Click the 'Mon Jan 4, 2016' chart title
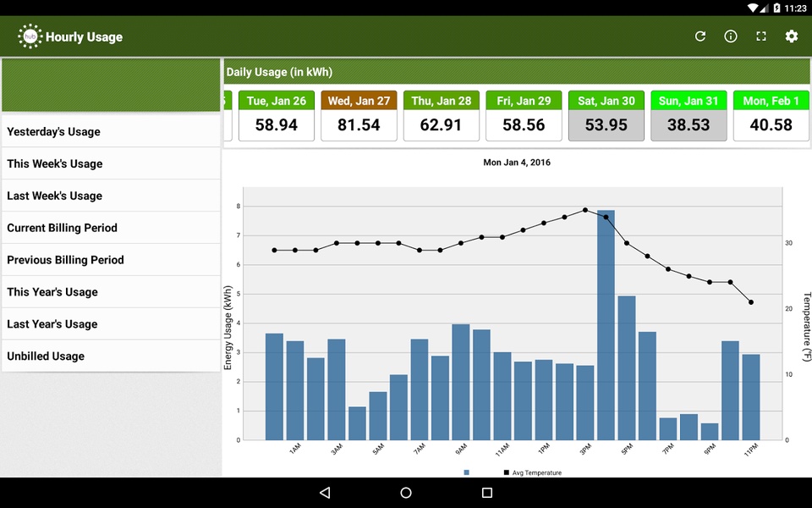 517,163
